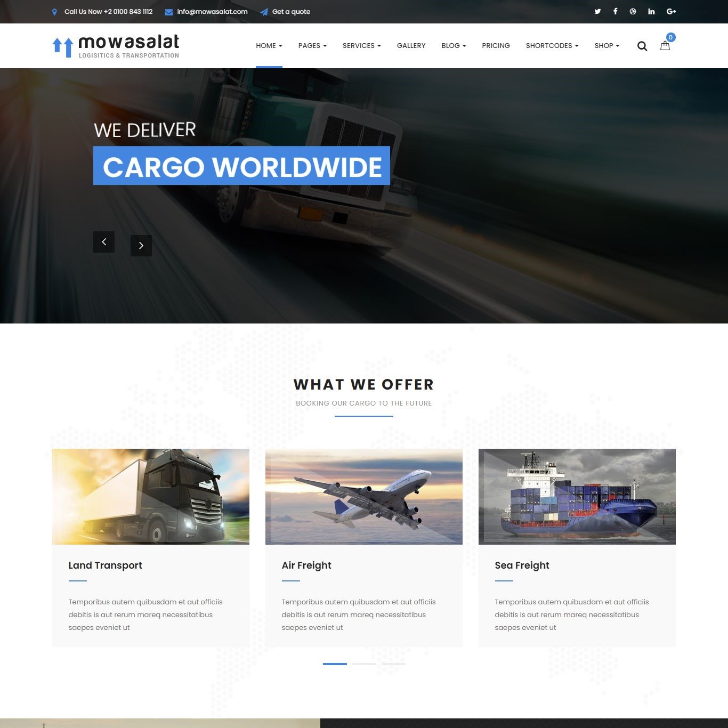Expand the Pages dropdown menu

[x=312, y=46]
